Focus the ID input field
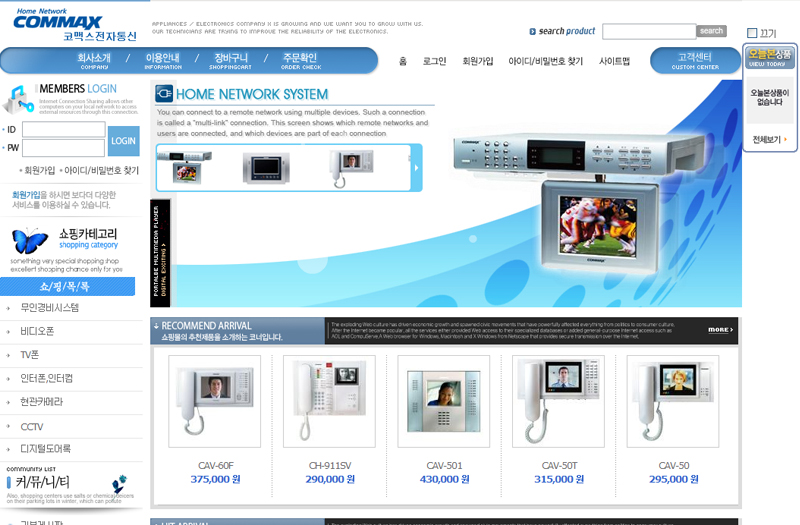This screenshot has height=525, width=800. point(63,130)
